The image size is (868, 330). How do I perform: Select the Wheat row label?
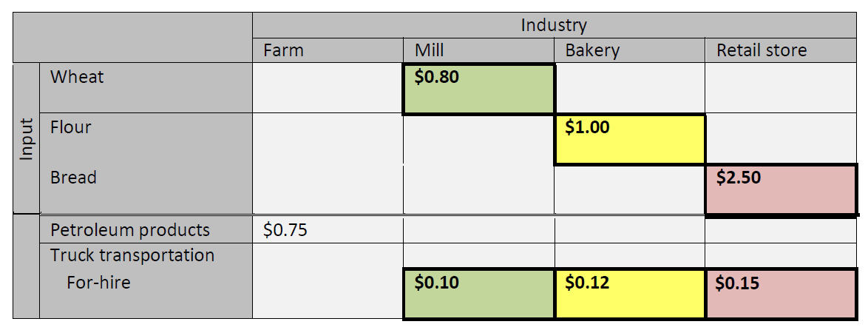[x=77, y=77]
